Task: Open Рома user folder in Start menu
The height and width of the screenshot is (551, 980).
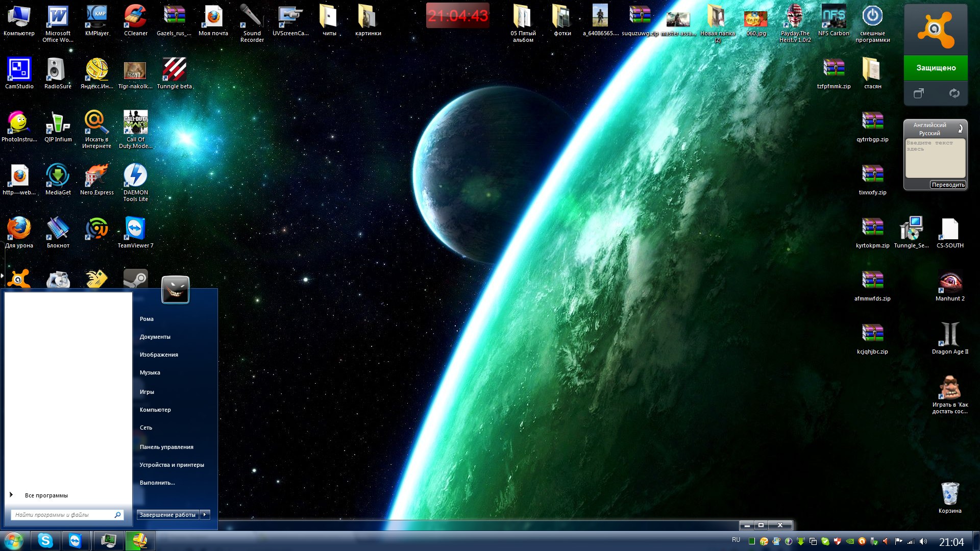Action: coord(146,319)
